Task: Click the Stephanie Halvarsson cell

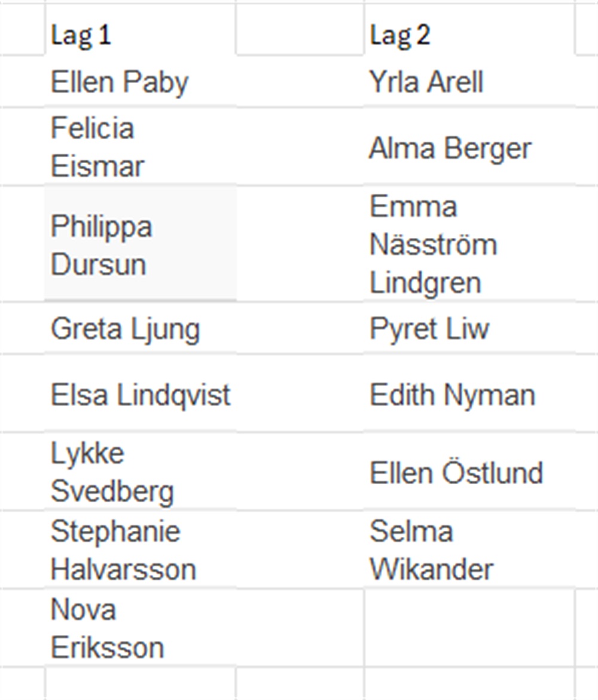Action: (x=141, y=549)
